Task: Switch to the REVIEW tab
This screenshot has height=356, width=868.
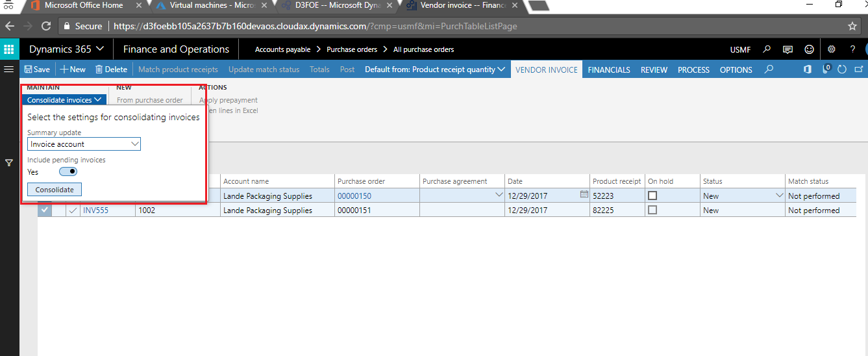Action: [654, 70]
